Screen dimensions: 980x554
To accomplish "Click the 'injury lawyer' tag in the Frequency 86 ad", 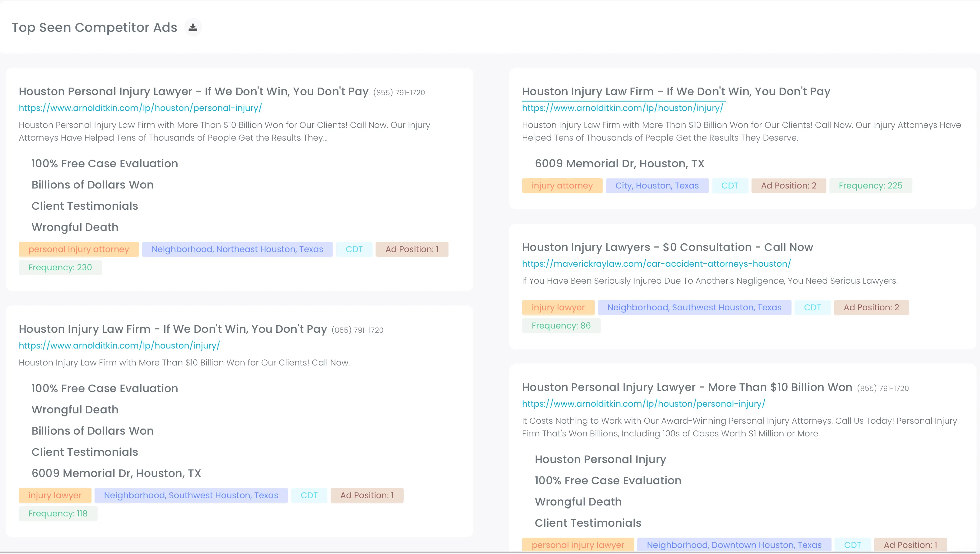I will tap(558, 307).
